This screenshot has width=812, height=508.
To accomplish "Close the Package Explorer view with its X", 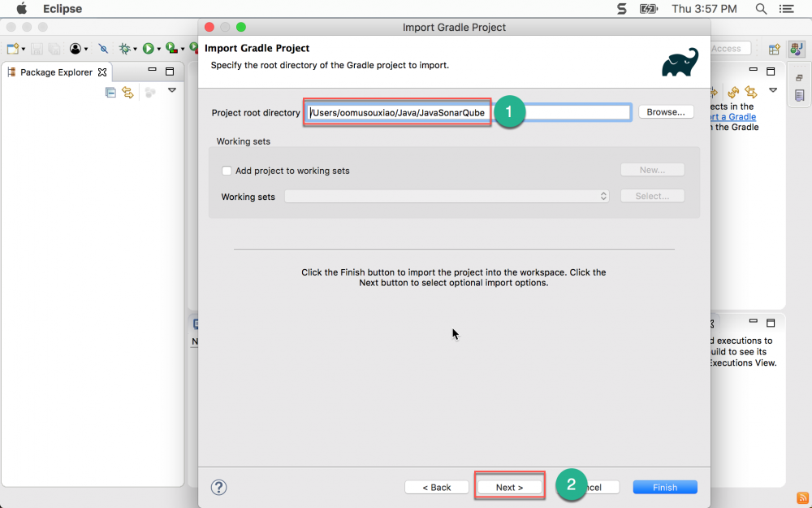I will (x=102, y=72).
